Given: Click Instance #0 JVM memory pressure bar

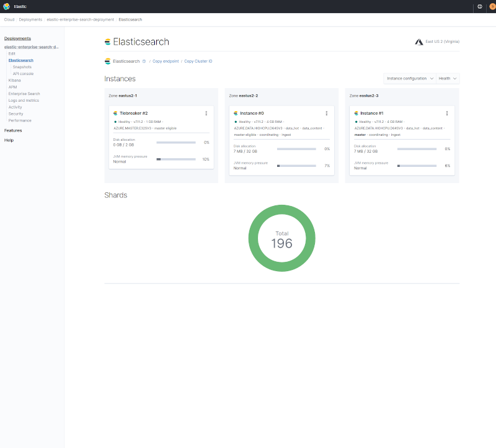Looking at the screenshot, I should pos(296,166).
